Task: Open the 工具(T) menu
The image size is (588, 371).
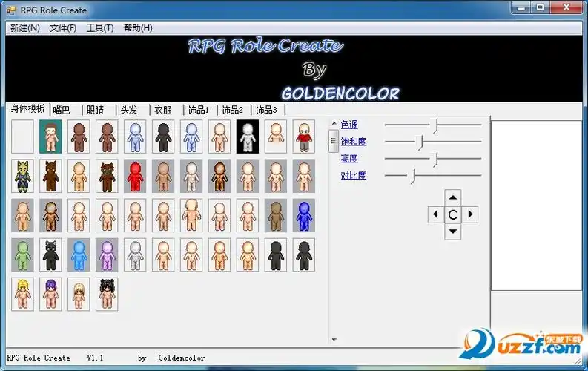Action: 100,28
